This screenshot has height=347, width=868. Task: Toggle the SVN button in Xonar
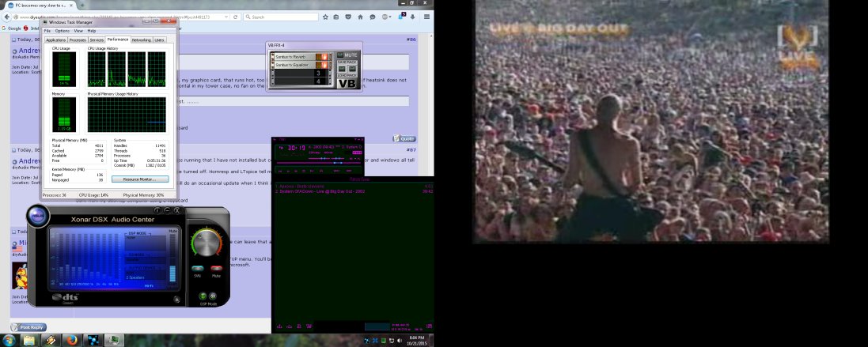pos(198,269)
